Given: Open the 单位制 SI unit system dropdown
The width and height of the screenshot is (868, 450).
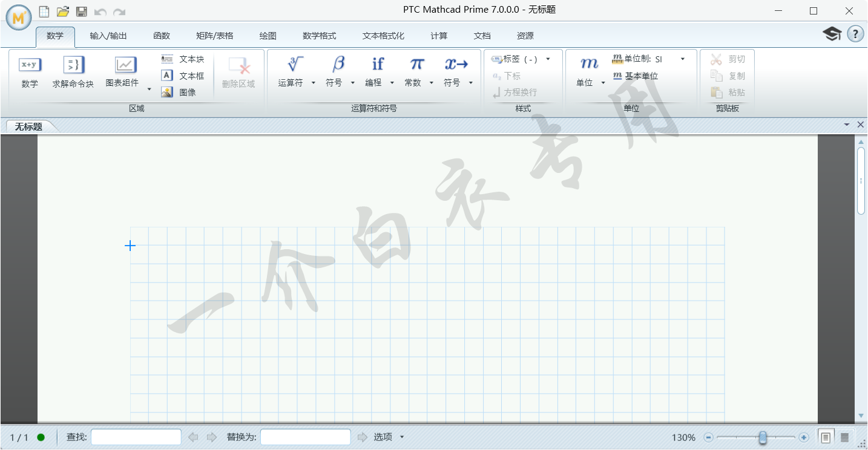Looking at the screenshot, I should point(683,59).
